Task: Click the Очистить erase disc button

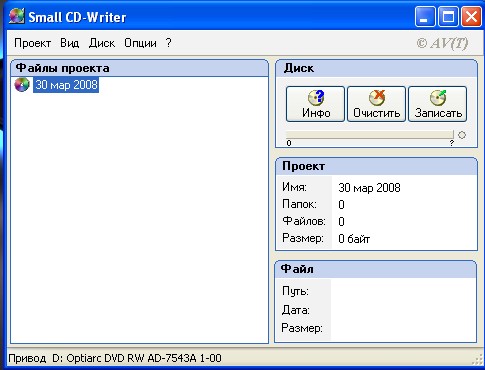Action: [376, 104]
